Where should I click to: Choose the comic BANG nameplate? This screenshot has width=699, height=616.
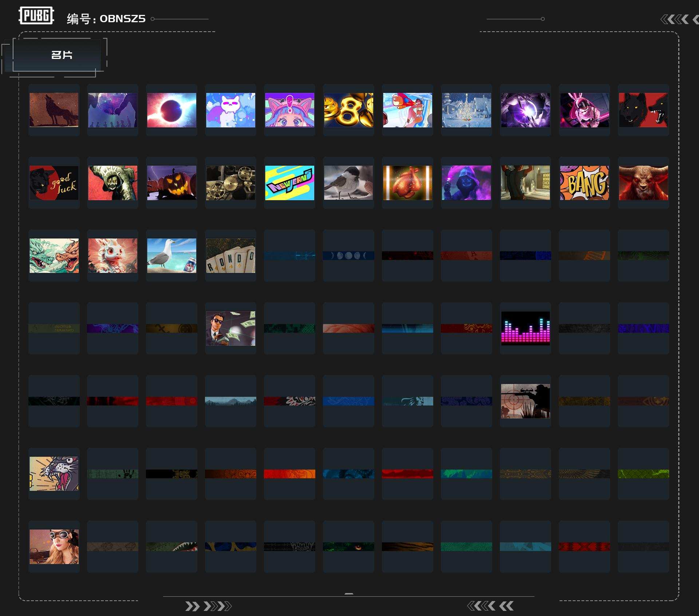584,183
